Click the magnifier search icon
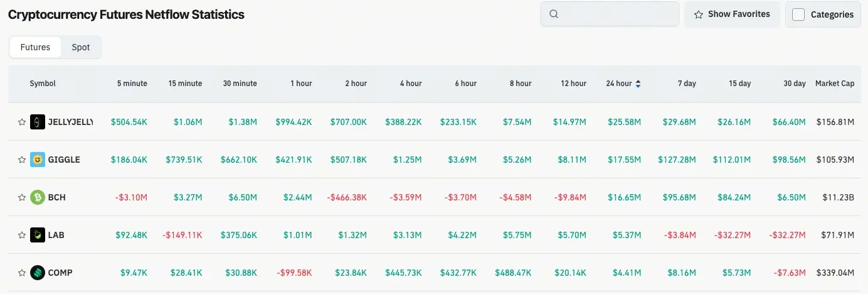This screenshot has width=868, height=294. tap(554, 14)
